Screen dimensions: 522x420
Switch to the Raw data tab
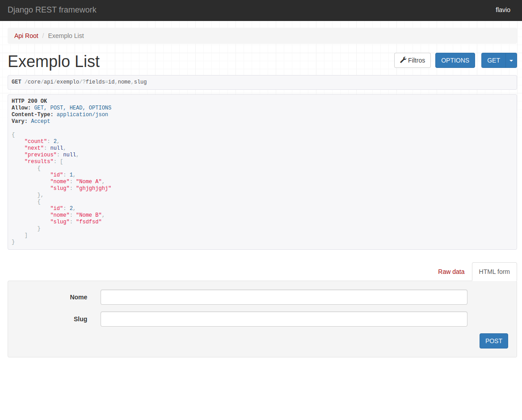pos(451,272)
